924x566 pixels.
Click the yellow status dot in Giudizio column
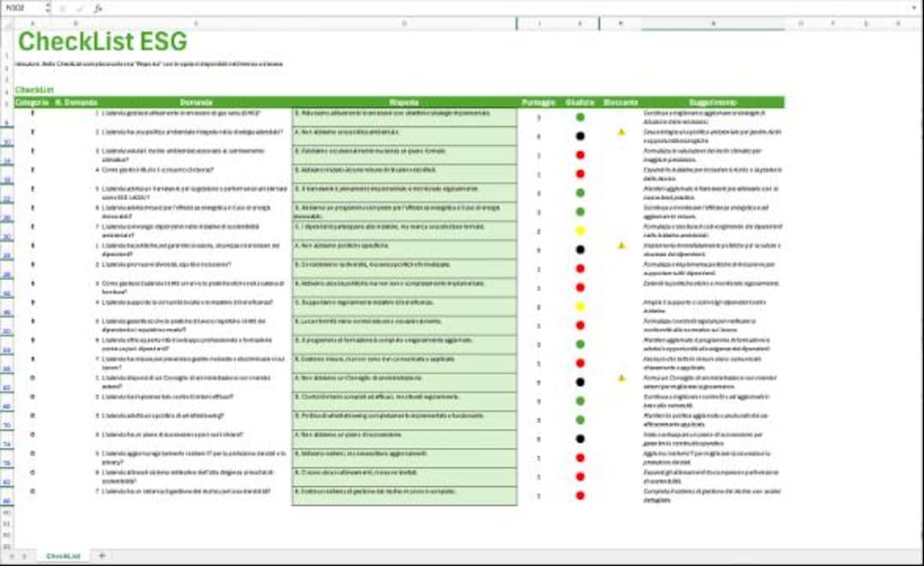coord(580,228)
